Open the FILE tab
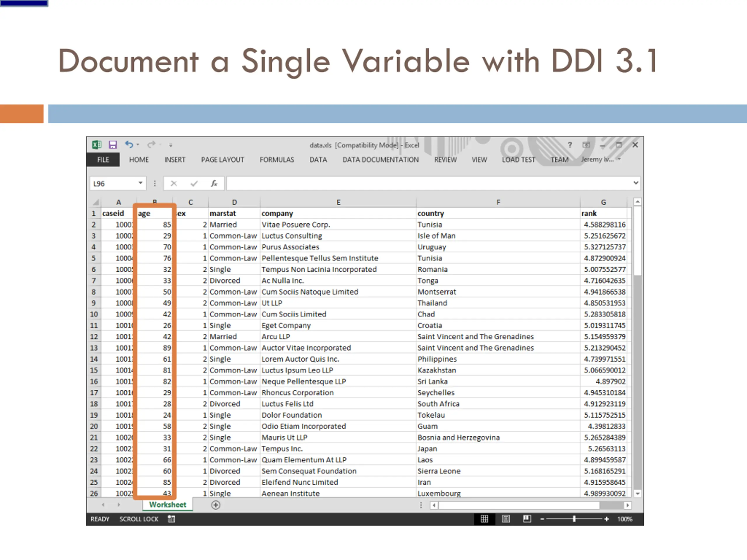This screenshot has width=747, height=560. click(x=103, y=160)
